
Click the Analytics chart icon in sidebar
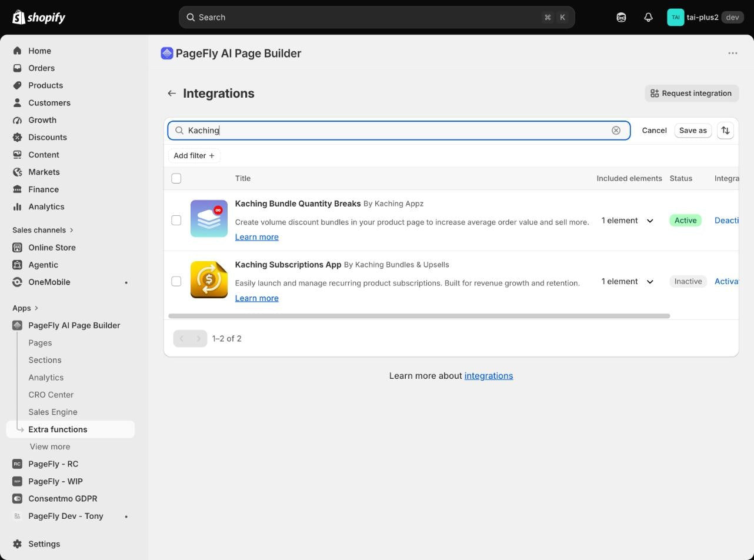tap(17, 206)
